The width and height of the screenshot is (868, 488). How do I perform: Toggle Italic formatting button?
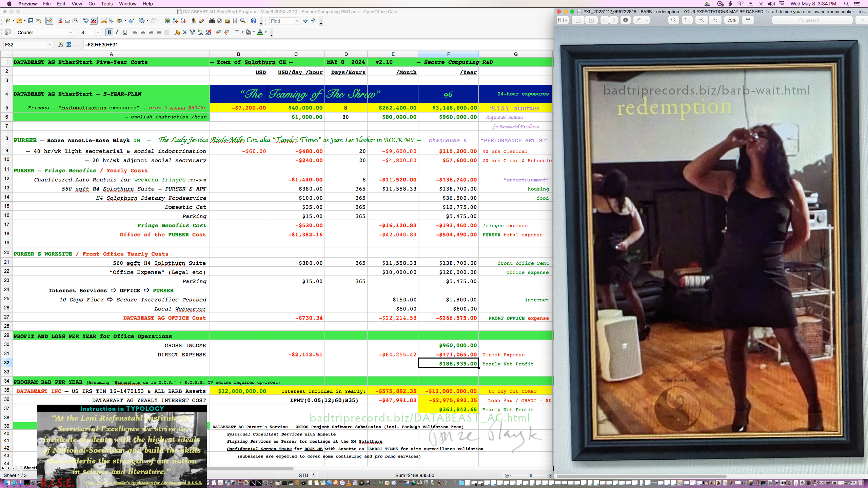click(x=117, y=33)
